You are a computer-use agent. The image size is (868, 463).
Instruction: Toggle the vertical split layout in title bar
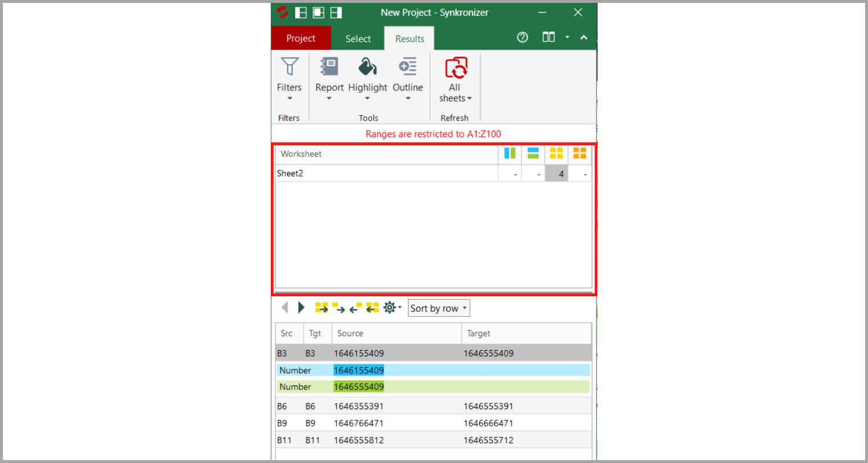click(301, 12)
